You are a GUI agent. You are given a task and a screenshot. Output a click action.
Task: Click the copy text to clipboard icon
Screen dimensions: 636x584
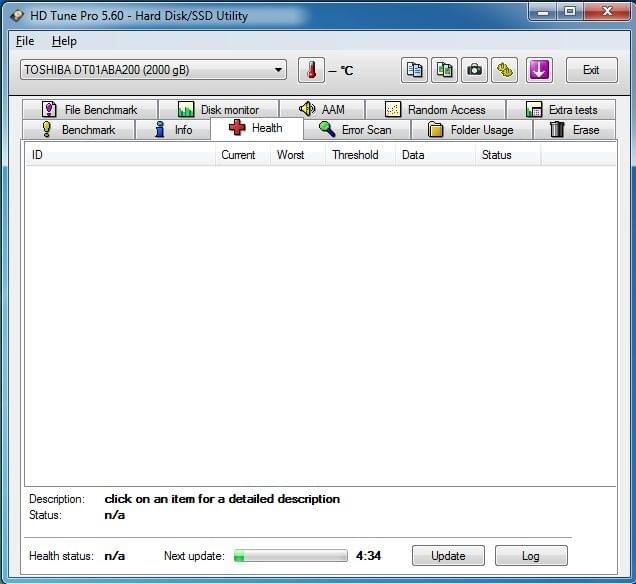415,70
